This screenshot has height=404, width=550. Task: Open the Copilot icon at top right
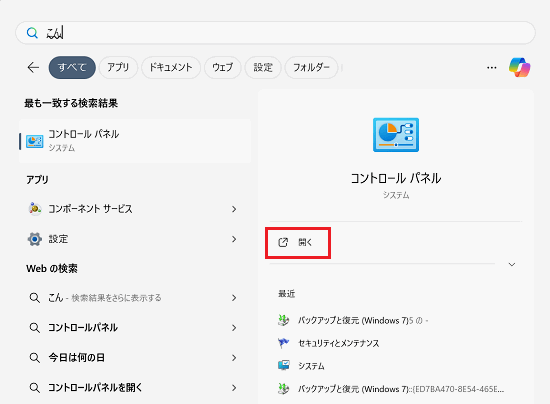click(x=520, y=67)
